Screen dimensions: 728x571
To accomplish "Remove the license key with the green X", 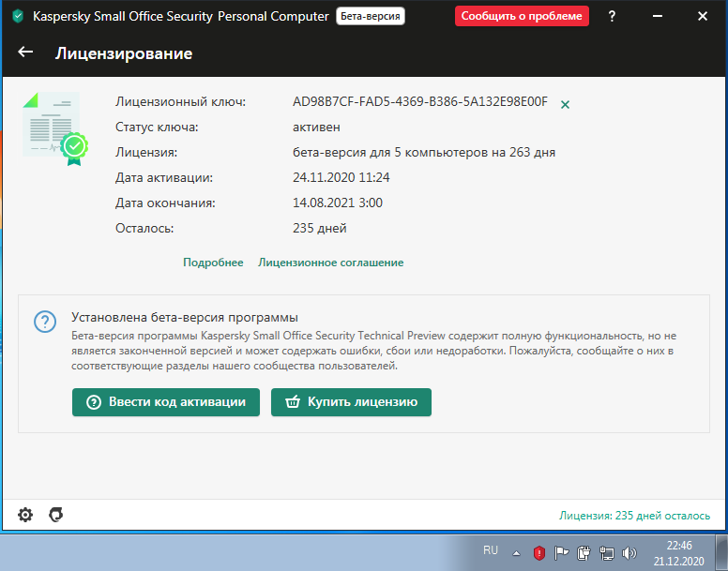I will [x=565, y=105].
